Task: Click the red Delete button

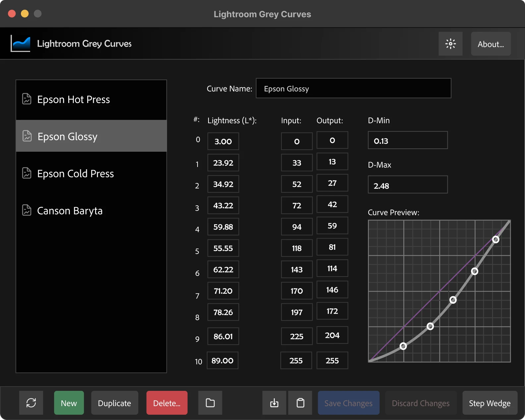Action: click(167, 403)
